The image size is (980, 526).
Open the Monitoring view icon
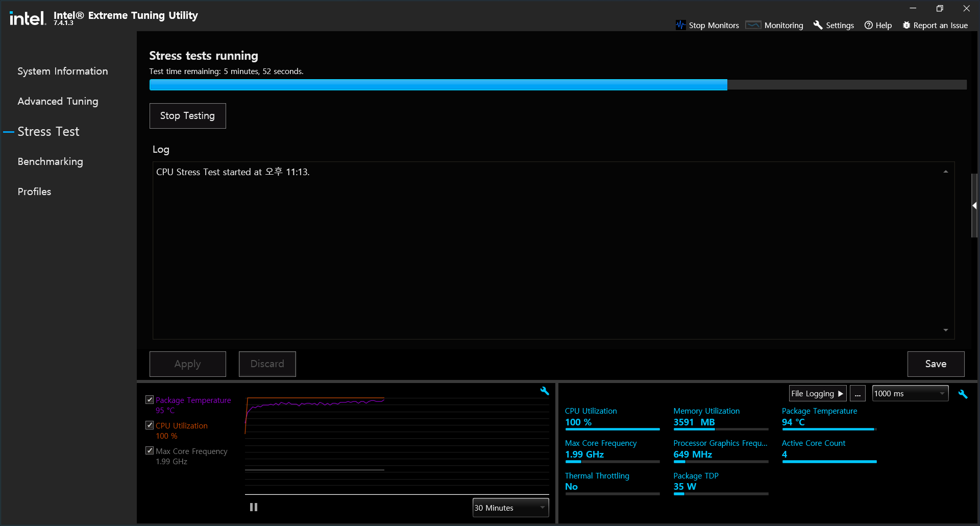(753, 25)
